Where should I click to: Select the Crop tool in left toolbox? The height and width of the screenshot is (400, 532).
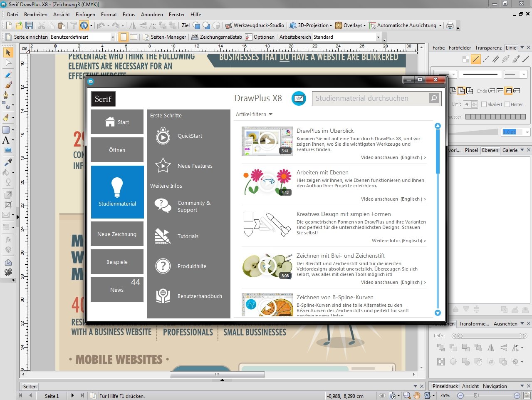tap(8, 205)
